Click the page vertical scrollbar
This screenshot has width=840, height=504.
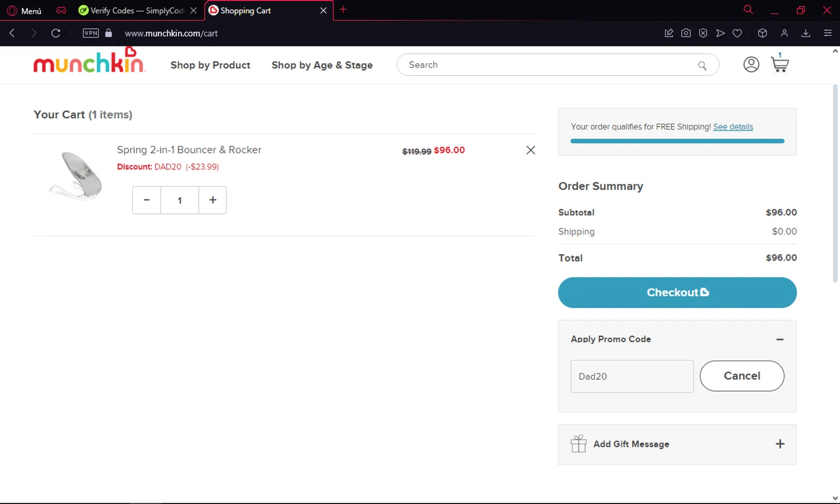835,183
